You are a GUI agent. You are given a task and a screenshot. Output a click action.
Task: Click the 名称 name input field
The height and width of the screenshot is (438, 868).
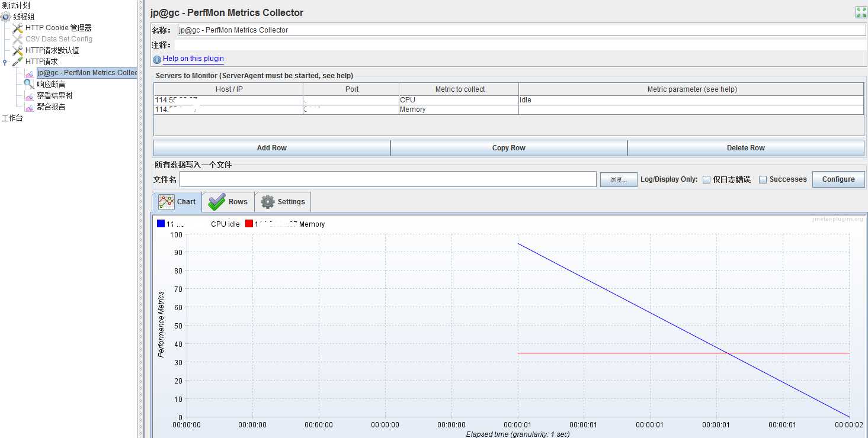coord(521,30)
